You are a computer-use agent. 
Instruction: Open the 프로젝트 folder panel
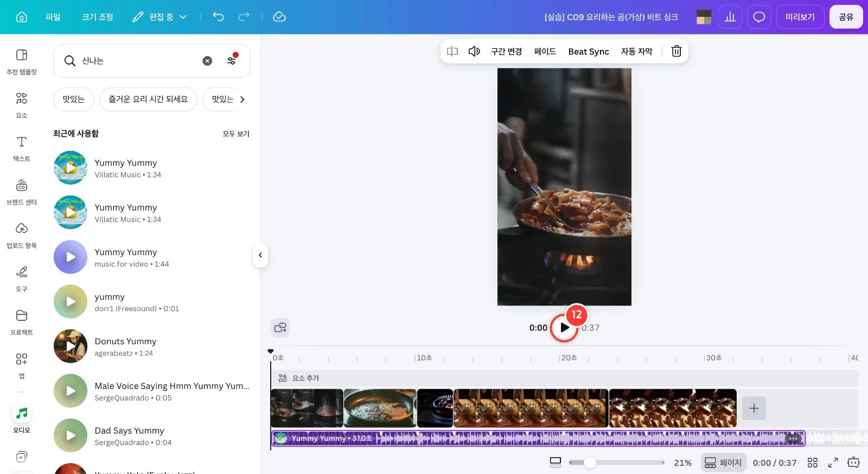(x=22, y=322)
